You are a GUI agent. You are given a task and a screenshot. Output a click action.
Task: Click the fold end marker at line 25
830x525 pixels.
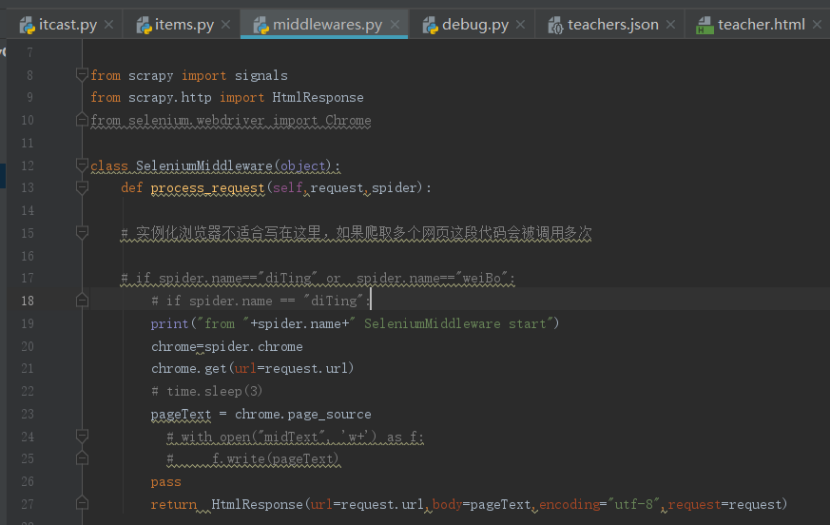click(x=82, y=458)
